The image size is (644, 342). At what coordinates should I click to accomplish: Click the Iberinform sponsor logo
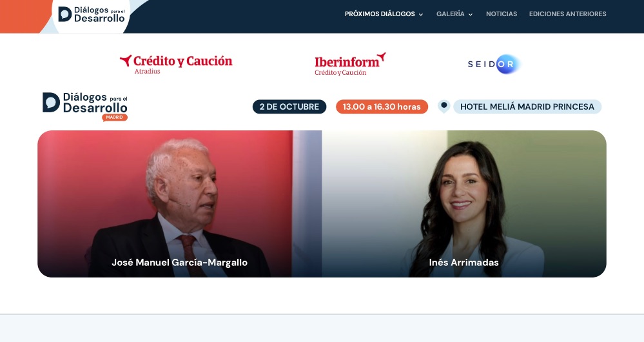click(350, 64)
